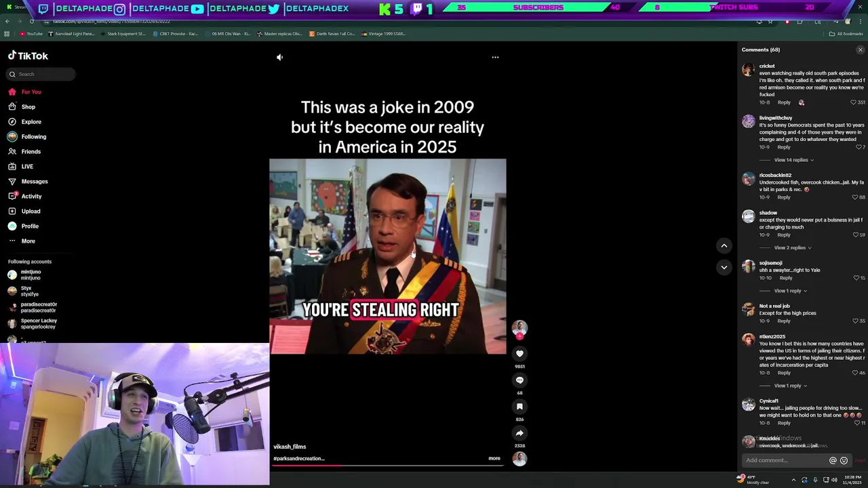Open the For You feed
Screen dimensions: 868x488
[24, 92]
